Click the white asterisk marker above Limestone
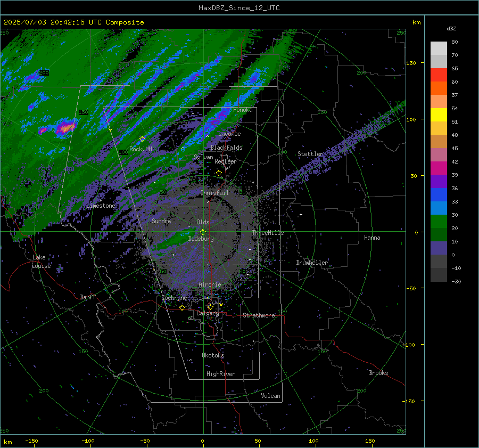Image resolution: width=479 pixels, height=448 pixels. 101,201
